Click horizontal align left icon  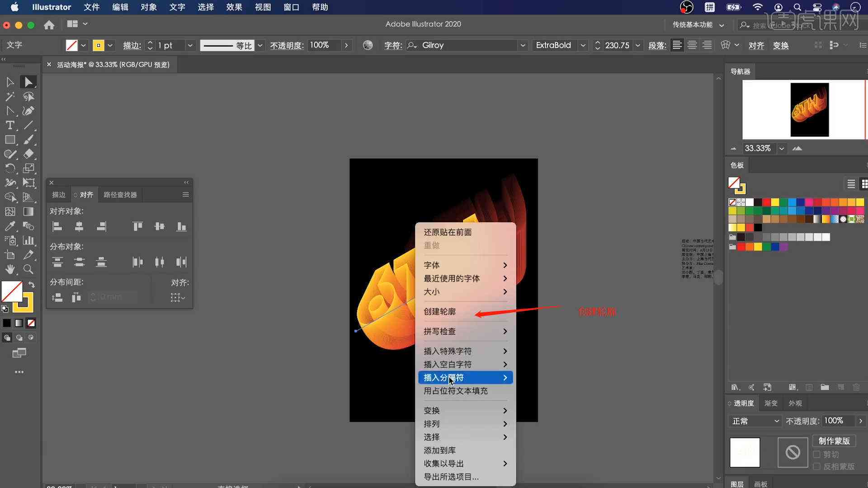tap(57, 226)
